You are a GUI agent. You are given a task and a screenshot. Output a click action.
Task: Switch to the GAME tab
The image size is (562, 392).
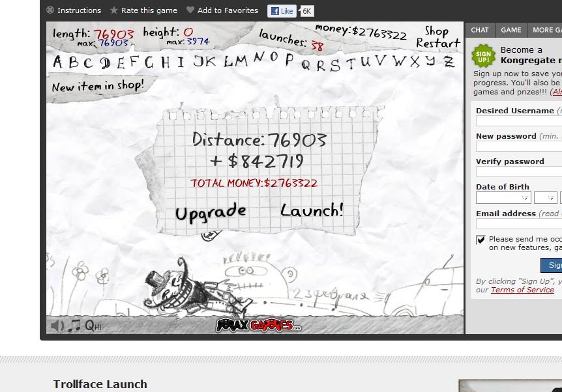click(511, 30)
